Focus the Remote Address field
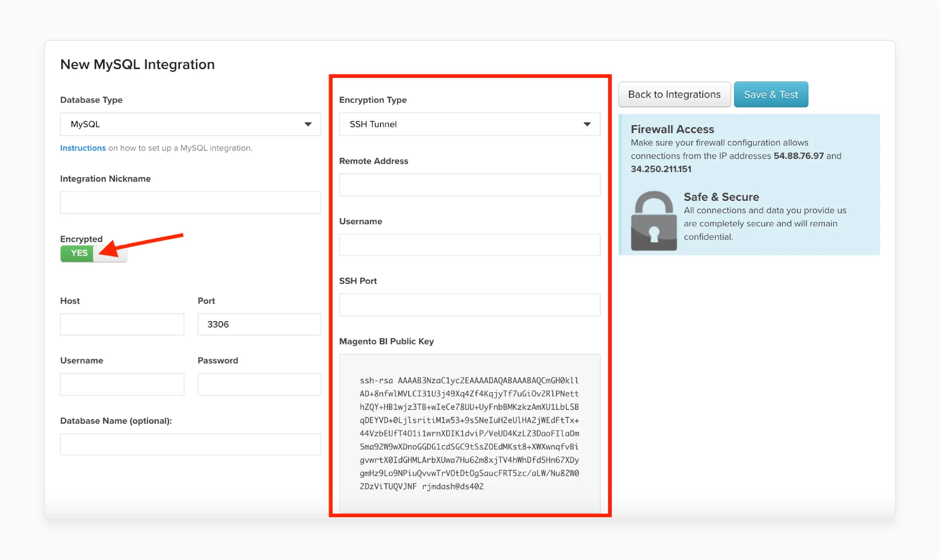Viewport: 940px width, 560px height. 469,185
